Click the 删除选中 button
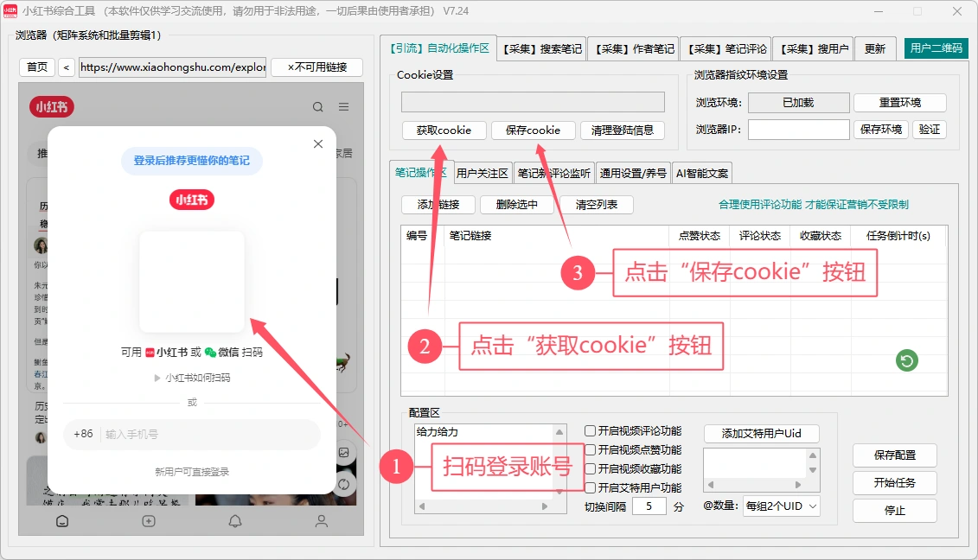 (x=516, y=205)
